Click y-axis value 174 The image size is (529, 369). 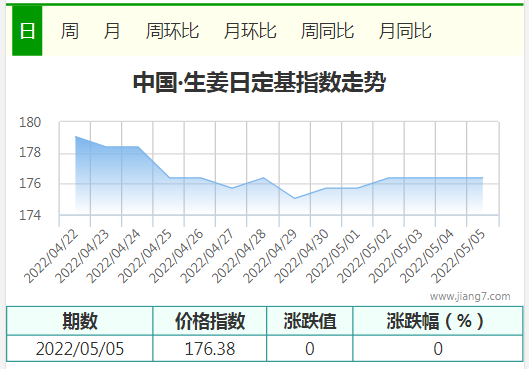pyautogui.click(x=30, y=215)
